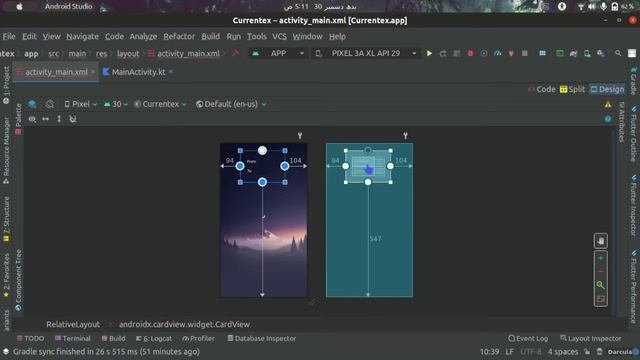Screen dimensions: 640x360
Task: Switch to Split view mode
Action: (x=572, y=89)
